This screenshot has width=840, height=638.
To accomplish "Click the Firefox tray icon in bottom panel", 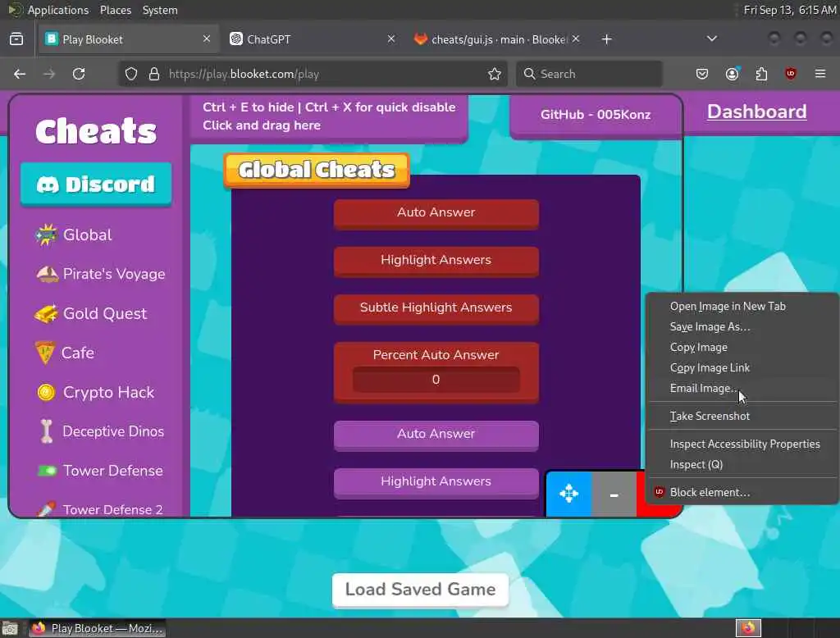I will click(x=748, y=628).
